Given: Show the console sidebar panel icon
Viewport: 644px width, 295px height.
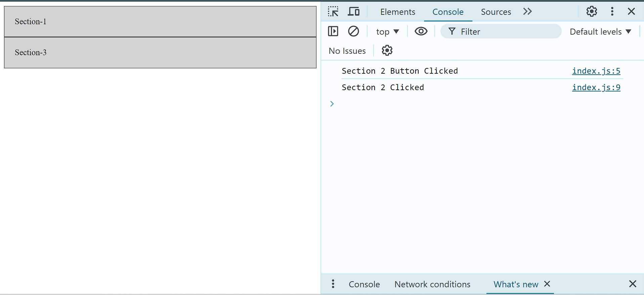Looking at the screenshot, I should pos(333,31).
